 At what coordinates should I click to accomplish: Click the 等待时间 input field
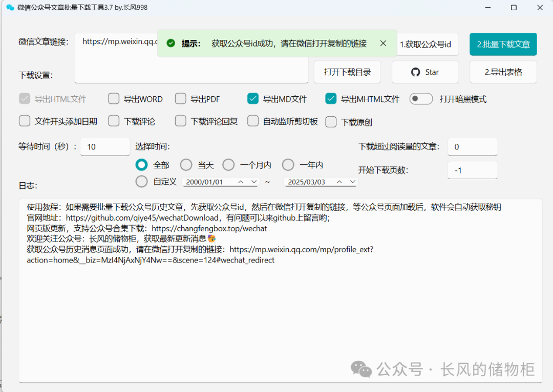click(105, 147)
